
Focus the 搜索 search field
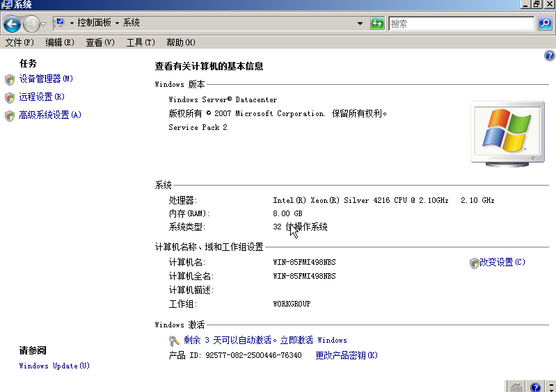coord(461,24)
